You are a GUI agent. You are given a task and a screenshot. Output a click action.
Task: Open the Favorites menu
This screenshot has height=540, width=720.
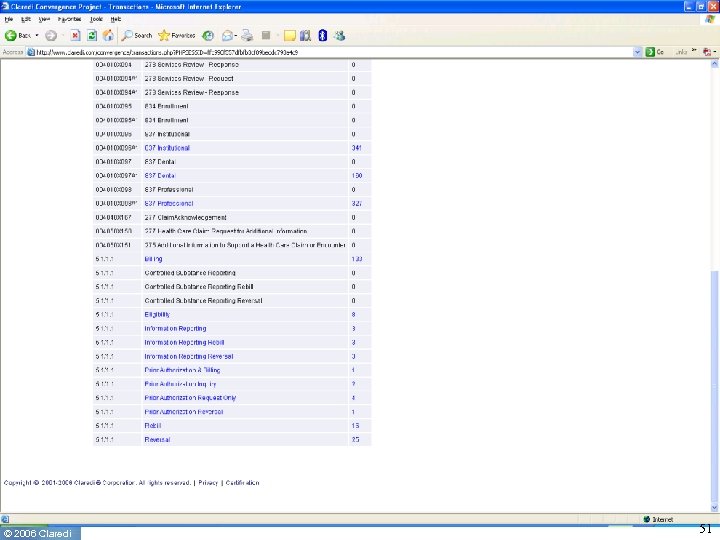[69, 19]
